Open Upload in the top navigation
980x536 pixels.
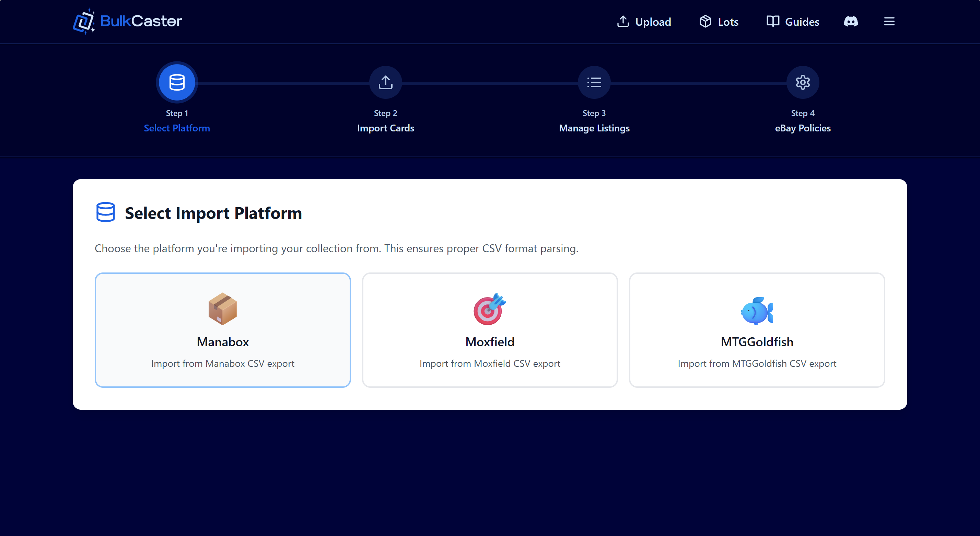pyautogui.click(x=644, y=22)
